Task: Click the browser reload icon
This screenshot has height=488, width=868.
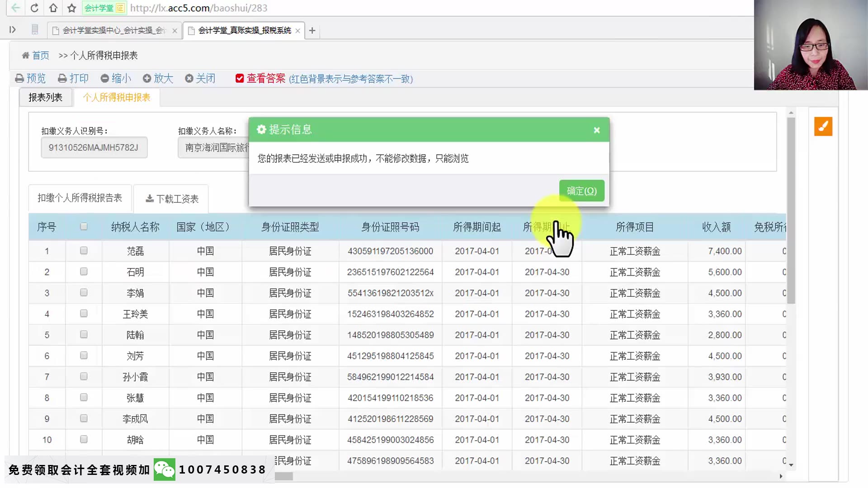Action: click(x=34, y=8)
